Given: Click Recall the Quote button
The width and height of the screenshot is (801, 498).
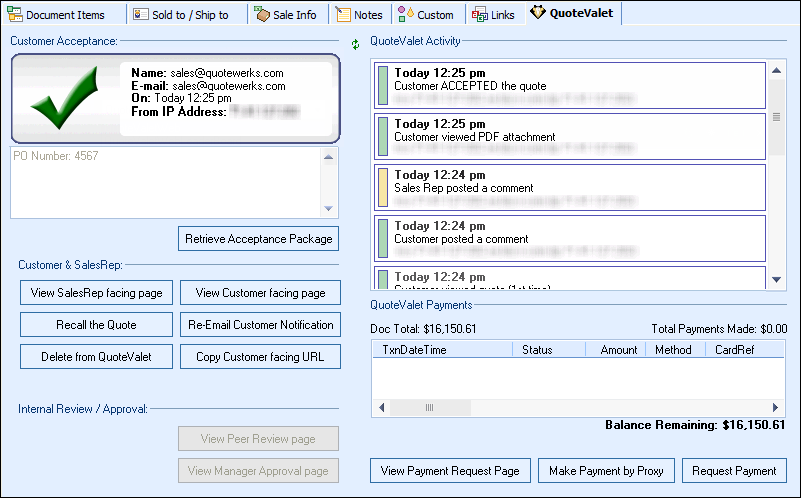Looking at the screenshot, I should click(96, 325).
